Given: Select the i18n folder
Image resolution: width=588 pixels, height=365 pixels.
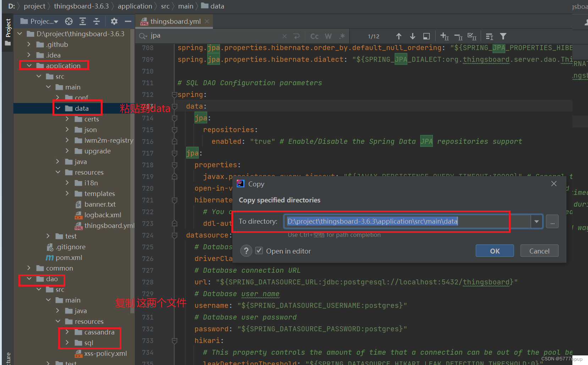Looking at the screenshot, I should pyautogui.click(x=87, y=183).
